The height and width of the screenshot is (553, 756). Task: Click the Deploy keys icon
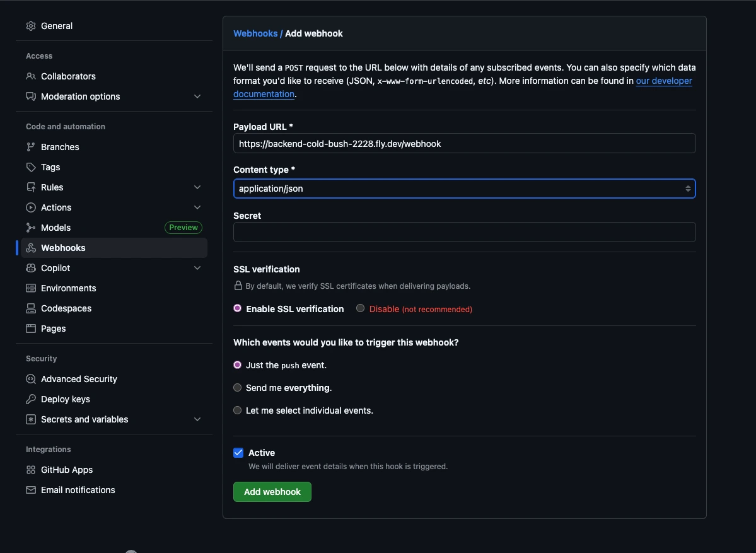[x=30, y=399]
